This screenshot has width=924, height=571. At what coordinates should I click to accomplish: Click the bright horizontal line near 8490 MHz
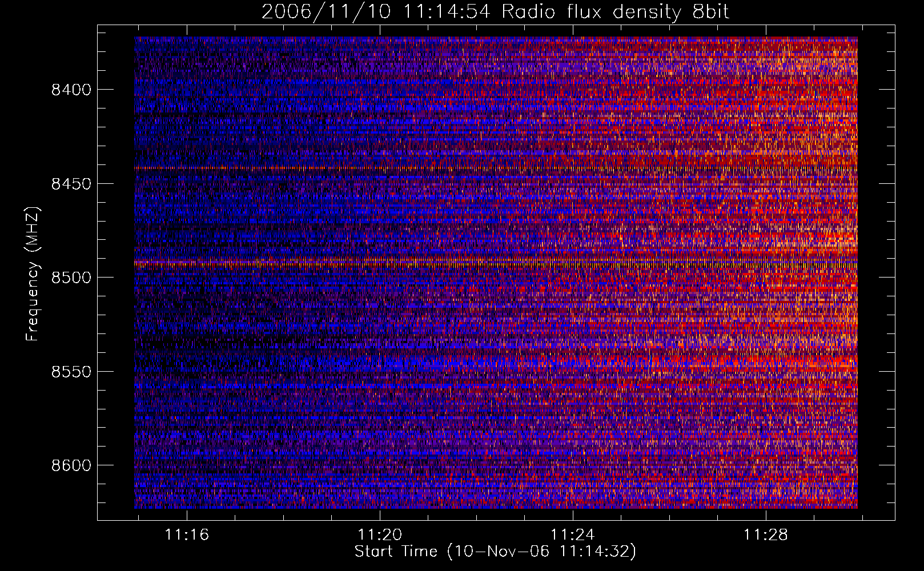[496, 263]
